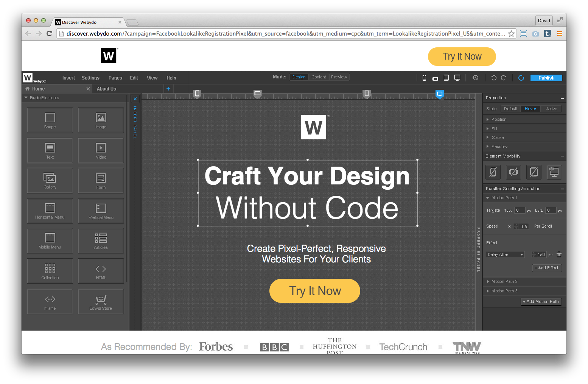588x384 pixels.
Task: Click the Add Effect button
Action: [x=547, y=268]
